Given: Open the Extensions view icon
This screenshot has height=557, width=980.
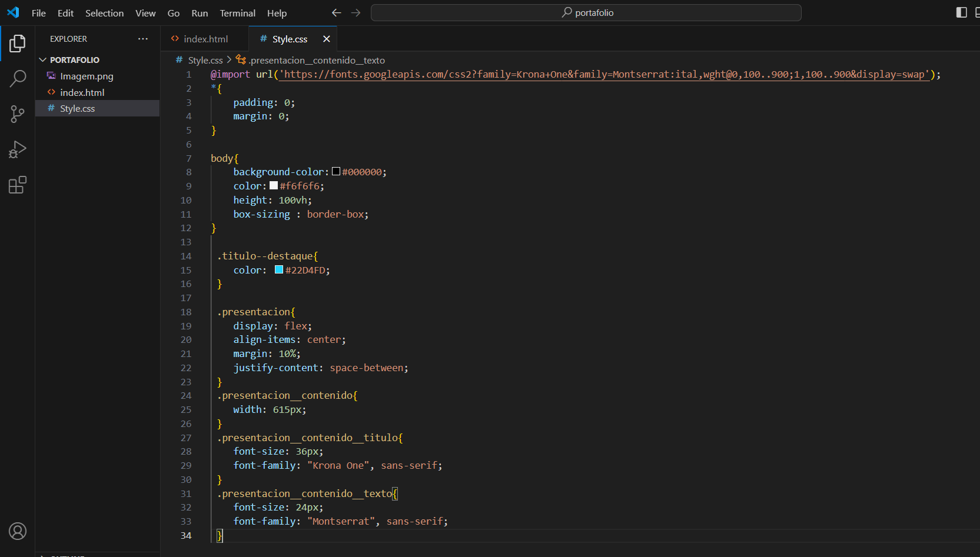Looking at the screenshot, I should pos(18,185).
